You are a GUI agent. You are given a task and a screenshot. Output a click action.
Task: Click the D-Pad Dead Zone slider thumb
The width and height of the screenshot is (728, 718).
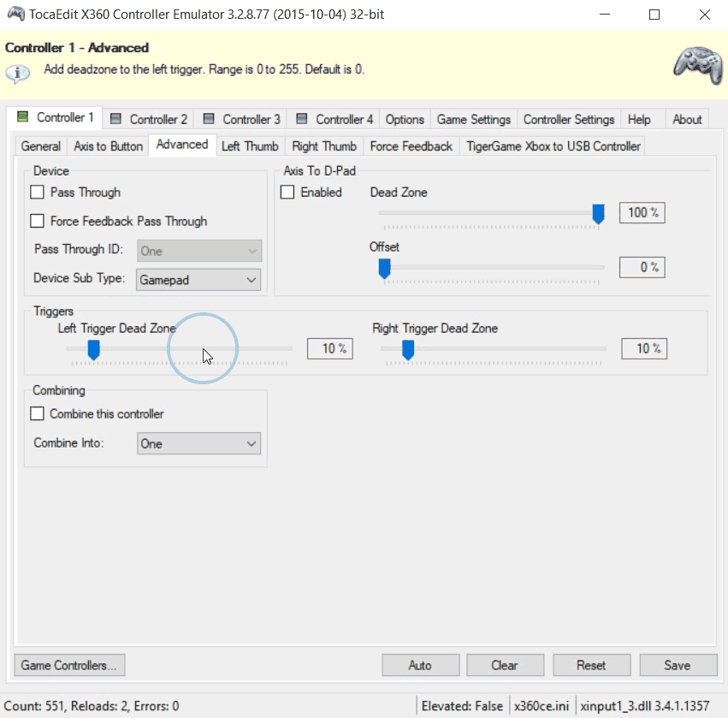coord(599,214)
